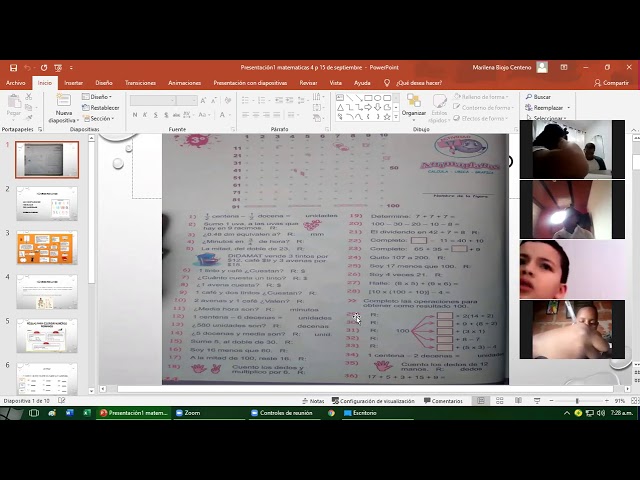Click the Restablecer button
Screen dimensions: 640x480
[x=101, y=108]
